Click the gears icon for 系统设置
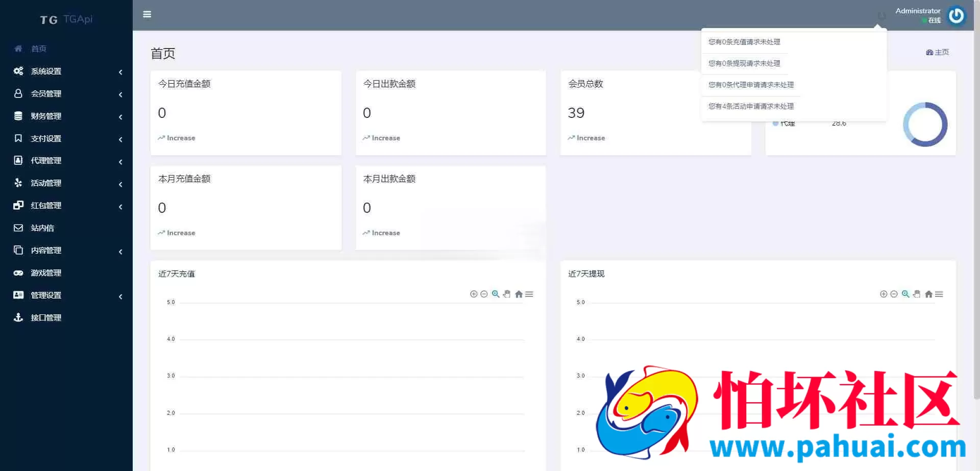Screen dimensions: 980x471 tap(18, 71)
